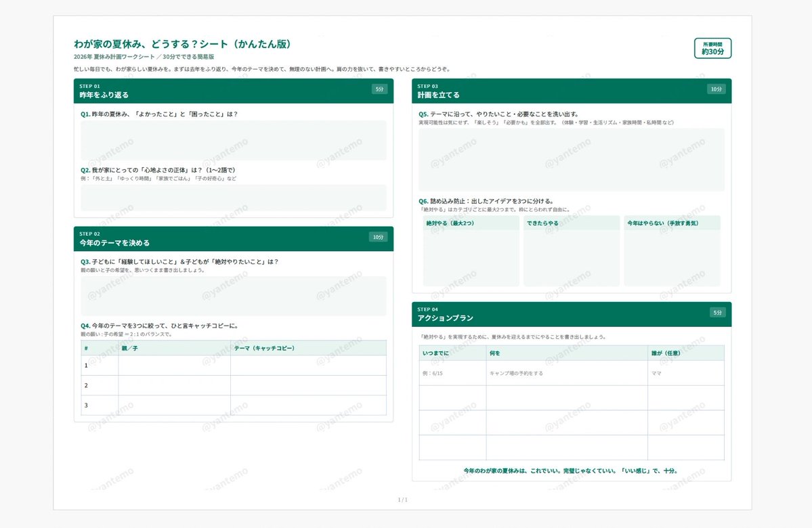The image size is (812, 528).
Task: Click the Q6 question 詰め込み防止
Action: (486, 201)
